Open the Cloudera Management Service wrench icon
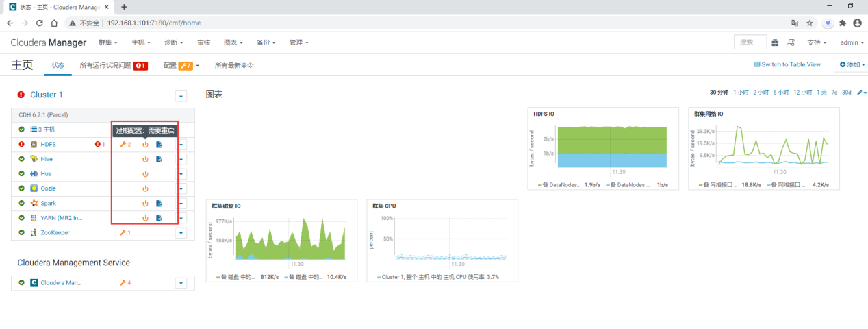The height and width of the screenshot is (329, 868). tap(125, 282)
